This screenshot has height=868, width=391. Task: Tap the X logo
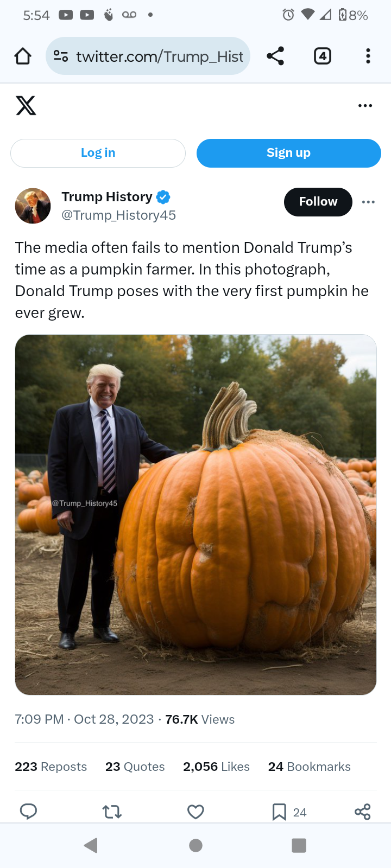26,105
